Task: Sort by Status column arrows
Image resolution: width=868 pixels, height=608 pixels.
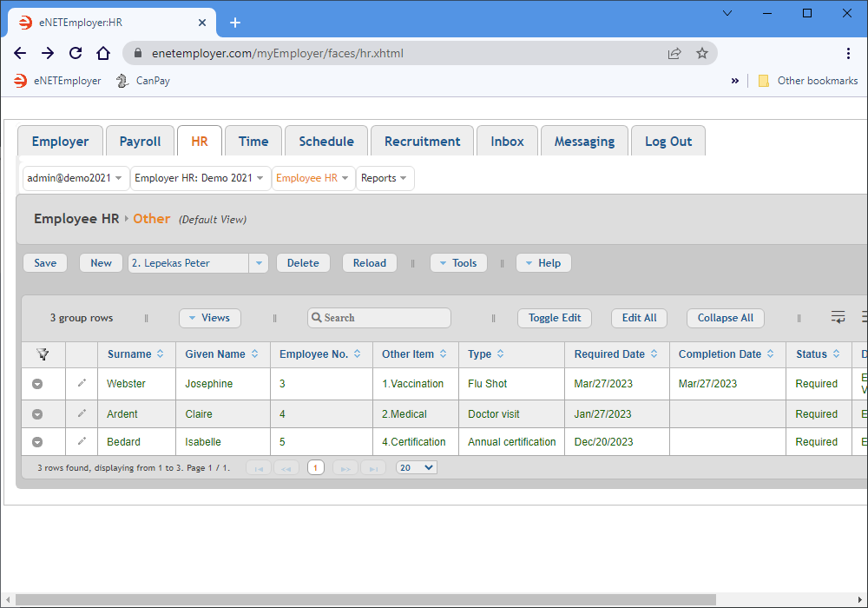Action: (x=836, y=354)
